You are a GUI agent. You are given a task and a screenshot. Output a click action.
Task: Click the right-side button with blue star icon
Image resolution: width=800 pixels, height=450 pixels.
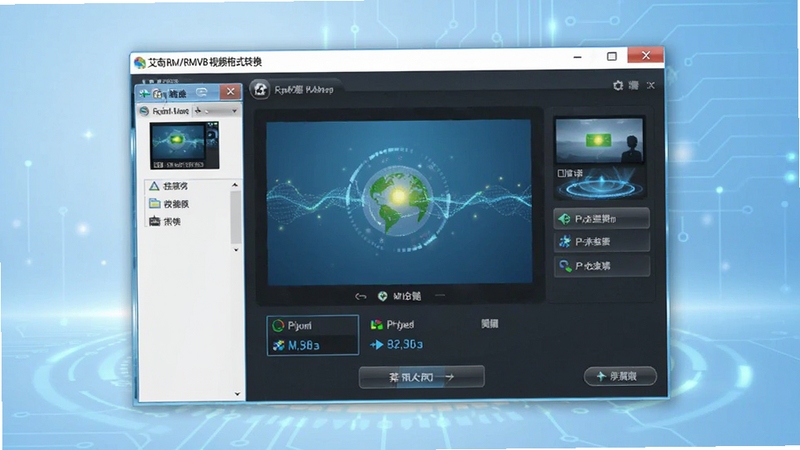[602, 242]
